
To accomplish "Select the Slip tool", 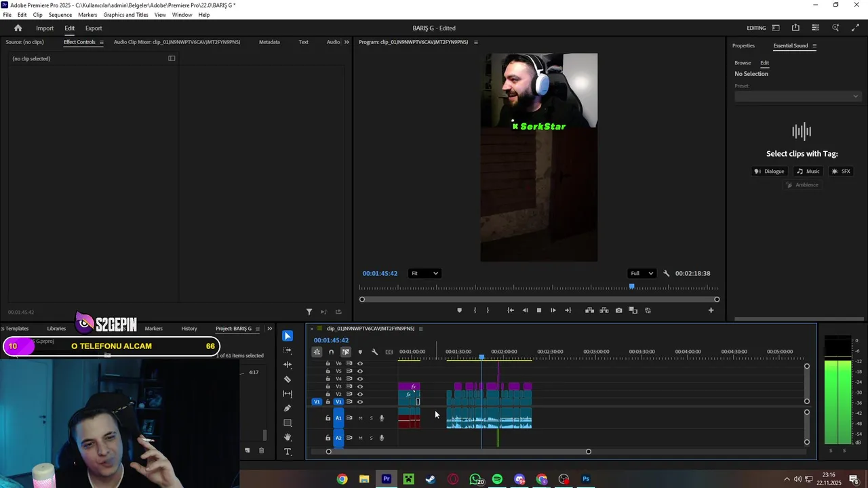I will pyautogui.click(x=288, y=394).
